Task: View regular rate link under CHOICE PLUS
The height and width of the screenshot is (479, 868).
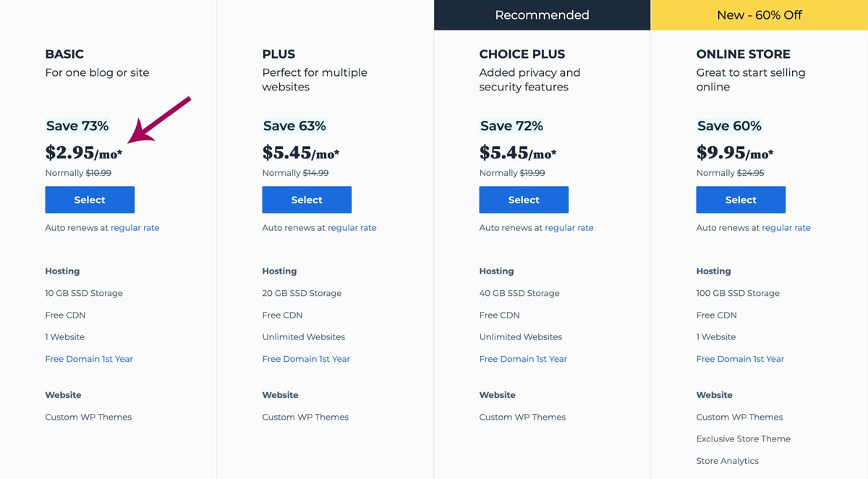Action: point(569,227)
